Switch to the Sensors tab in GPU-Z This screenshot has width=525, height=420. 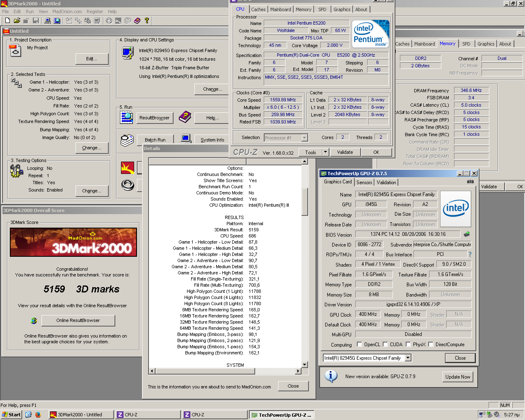(364, 183)
